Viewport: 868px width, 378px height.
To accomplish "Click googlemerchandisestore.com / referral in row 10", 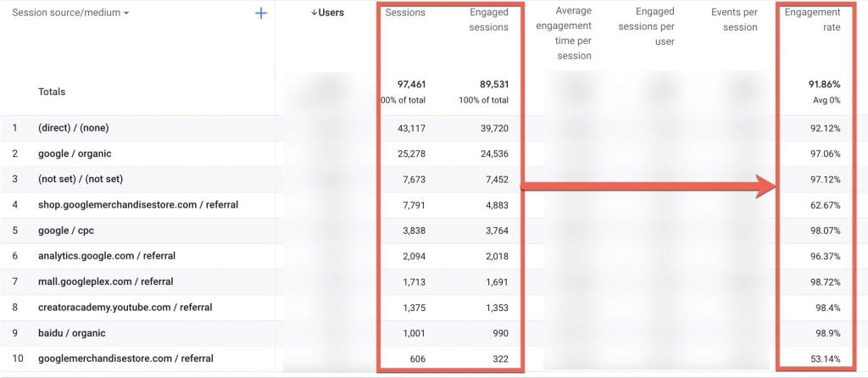I will click(x=125, y=359).
